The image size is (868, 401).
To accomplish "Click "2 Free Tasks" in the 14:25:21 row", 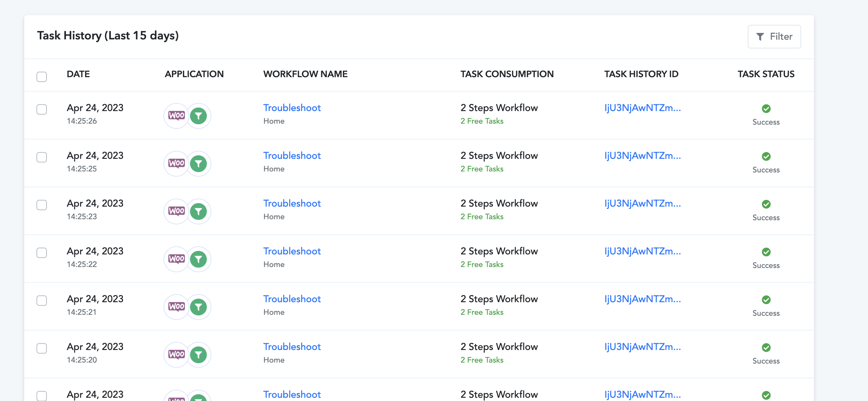I will point(482,313).
